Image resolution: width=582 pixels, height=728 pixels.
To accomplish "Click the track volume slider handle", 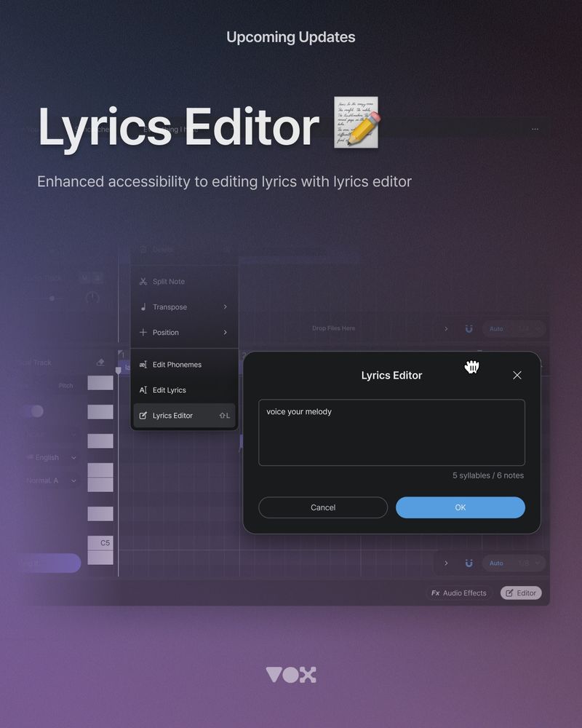I will tap(52, 298).
